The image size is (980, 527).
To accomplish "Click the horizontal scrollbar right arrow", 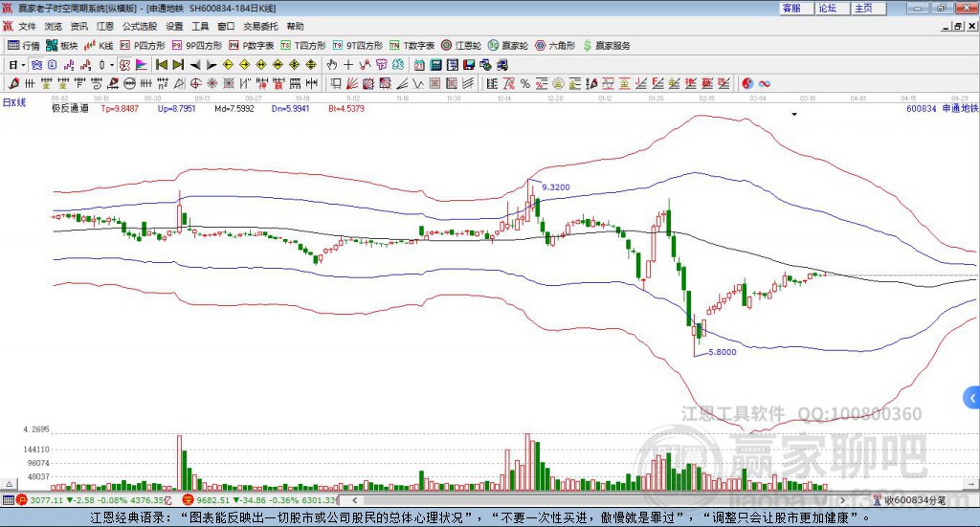I will click(842, 500).
